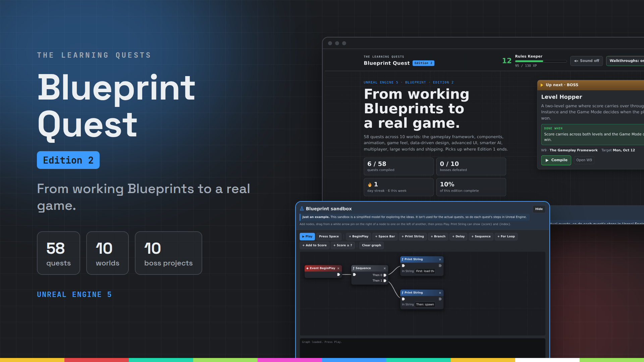The image size is (644, 362).
Task: Click the Sequence node's input arrow pin
Action: pyautogui.click(x=355, y=275)
